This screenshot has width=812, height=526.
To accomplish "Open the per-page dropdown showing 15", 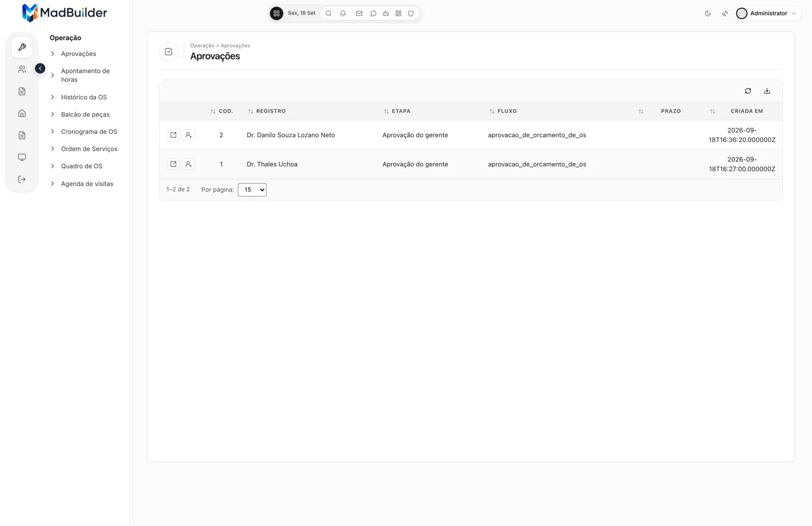I will pos(252,190).
